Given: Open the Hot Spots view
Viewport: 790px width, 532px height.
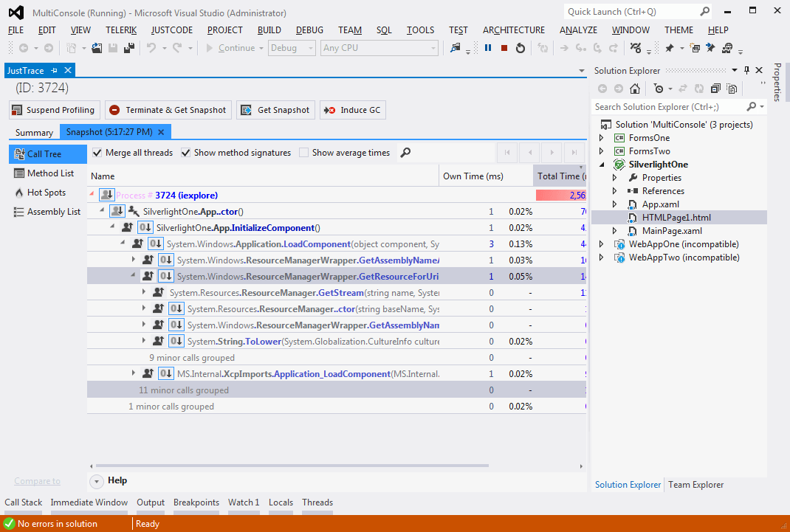Looking at the screenshot, I should [x=49, y=193].
